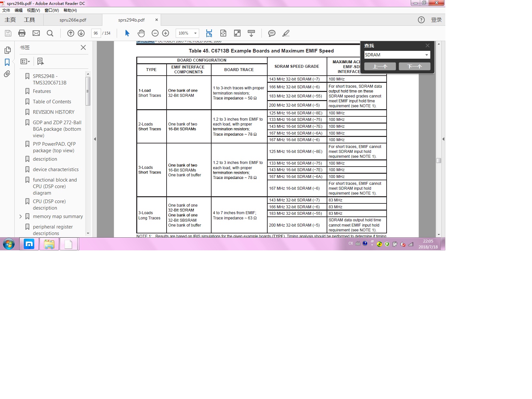Viewport: 532px width, 399px height.
Task: Toggle the bookmarks panel icon
Action: click(x=7, y=62)
